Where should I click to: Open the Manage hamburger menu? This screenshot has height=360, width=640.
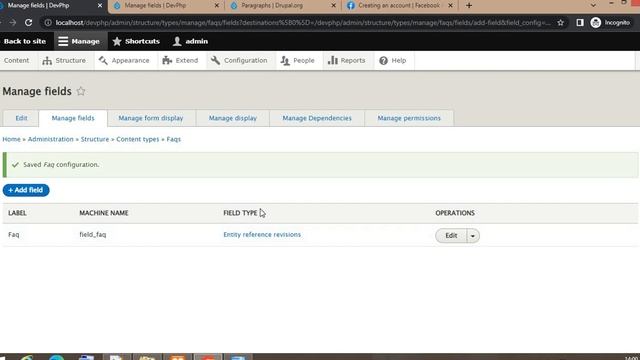[79, 41]
